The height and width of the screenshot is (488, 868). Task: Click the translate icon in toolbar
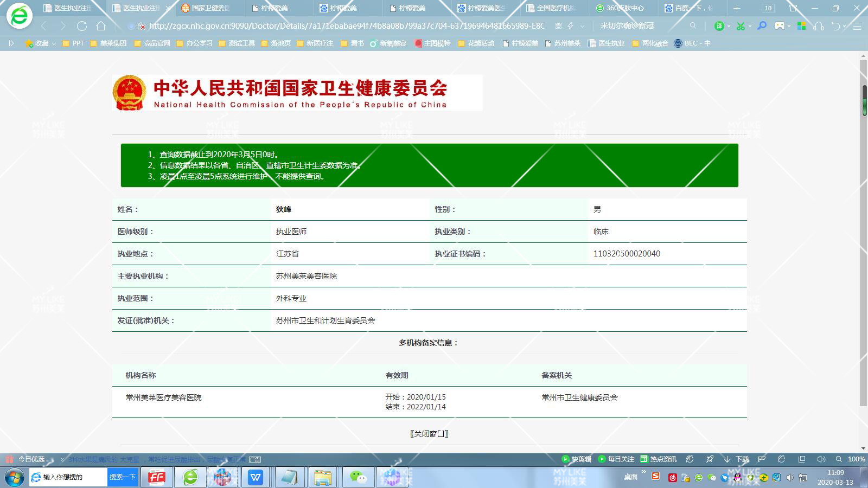pyautogui.click(x=719, y=26)
